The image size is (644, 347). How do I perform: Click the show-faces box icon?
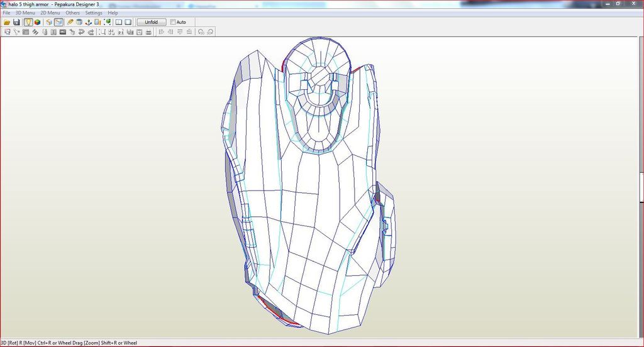point(49,22)
